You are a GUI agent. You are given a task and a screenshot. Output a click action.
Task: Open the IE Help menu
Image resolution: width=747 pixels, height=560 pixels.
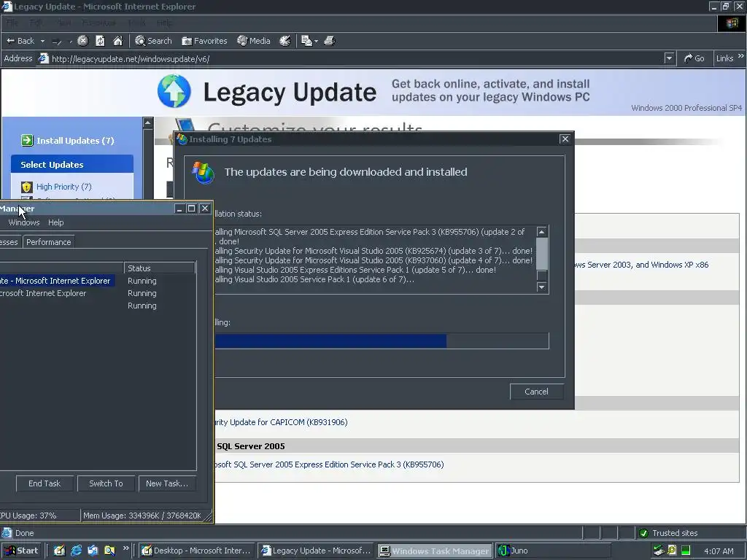[164, 23]
